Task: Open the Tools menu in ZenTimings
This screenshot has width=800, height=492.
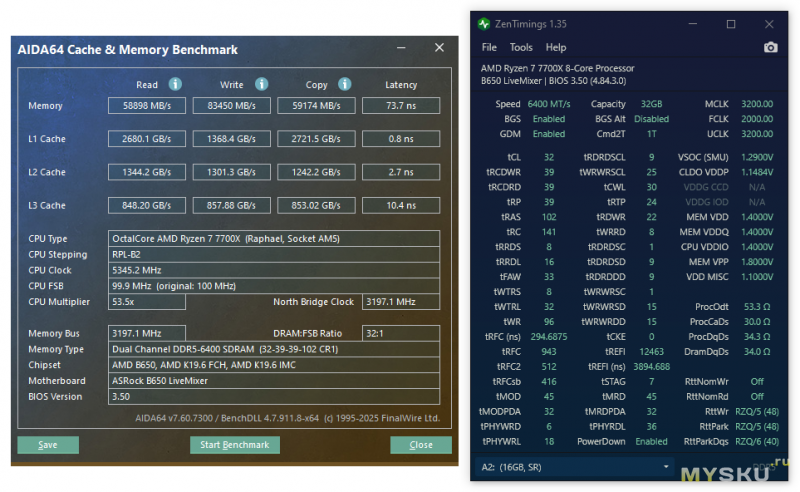Action: point(521,47)
